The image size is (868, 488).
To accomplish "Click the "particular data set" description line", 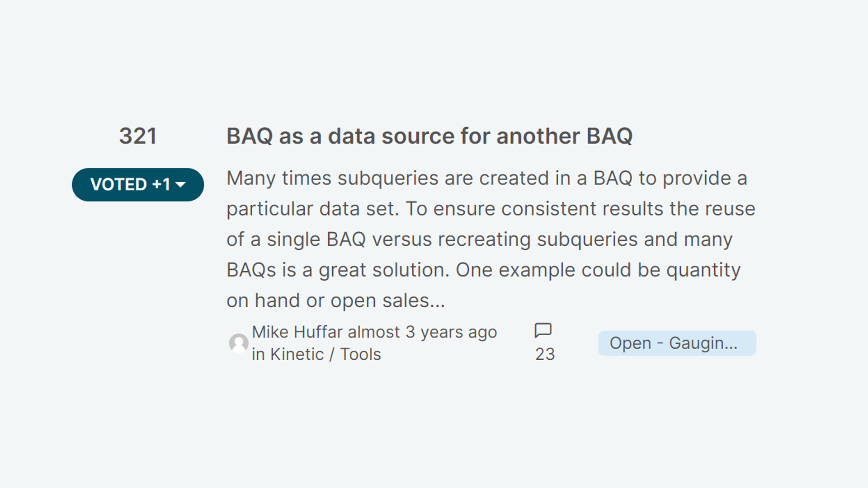I will pyautogui.click(x=491, y=209).
